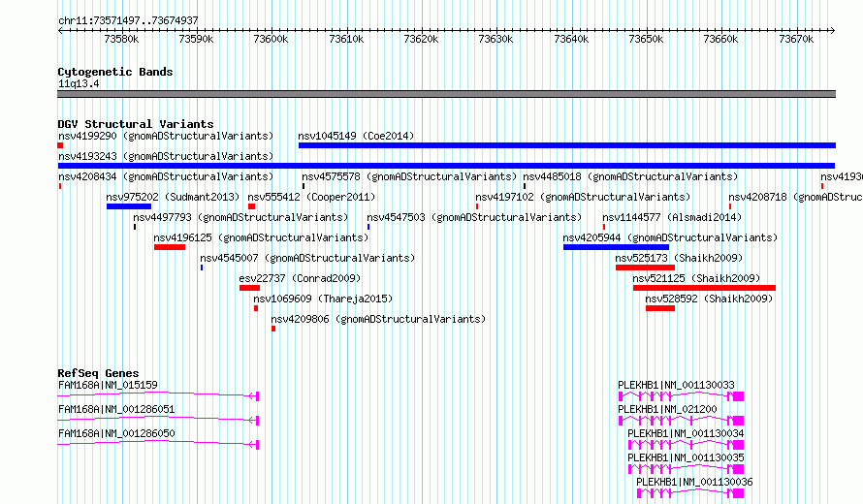
Task: Select the nsv528592 (Shaikh2009) red bar
Action: (x=660, y=308)
